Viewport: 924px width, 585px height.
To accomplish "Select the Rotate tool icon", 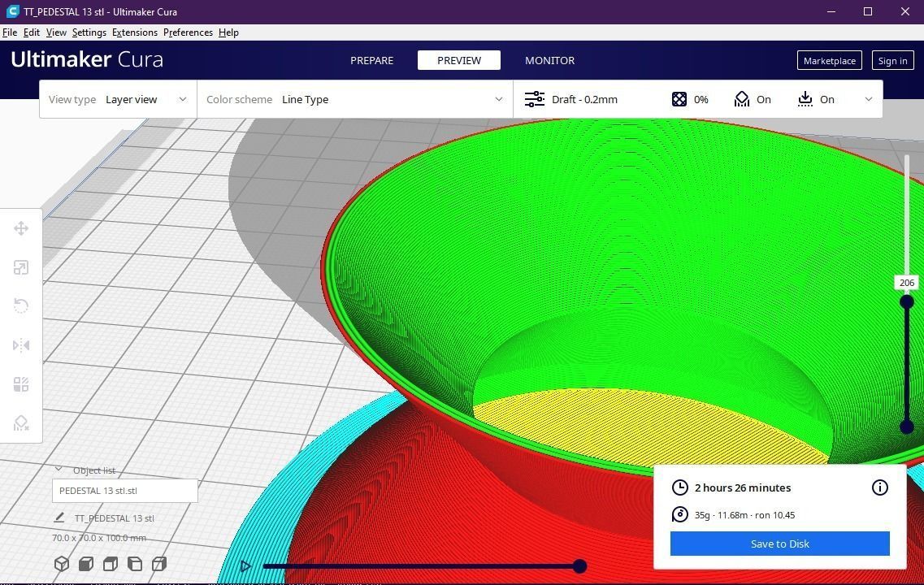I will pos(21,306).
